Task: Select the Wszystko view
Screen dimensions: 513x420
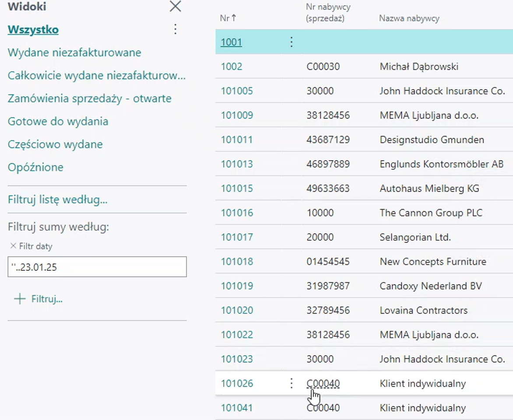Action: coord(33,29)
